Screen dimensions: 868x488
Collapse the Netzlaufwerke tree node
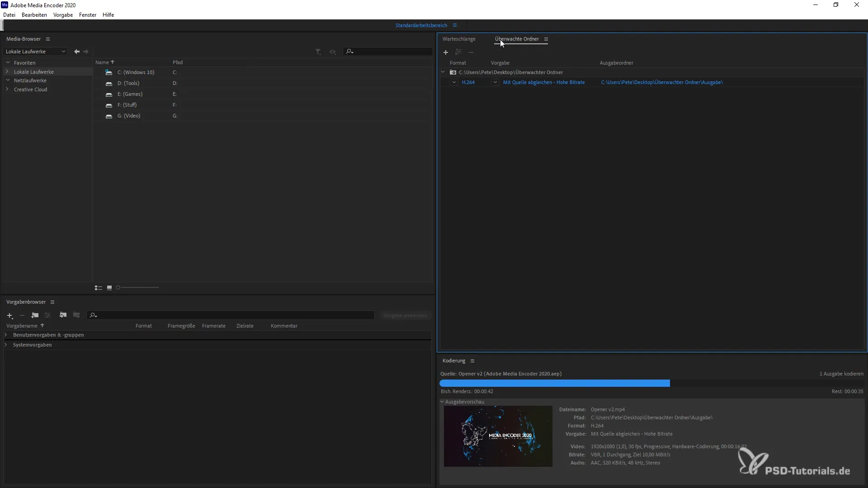tap(8, 80)
